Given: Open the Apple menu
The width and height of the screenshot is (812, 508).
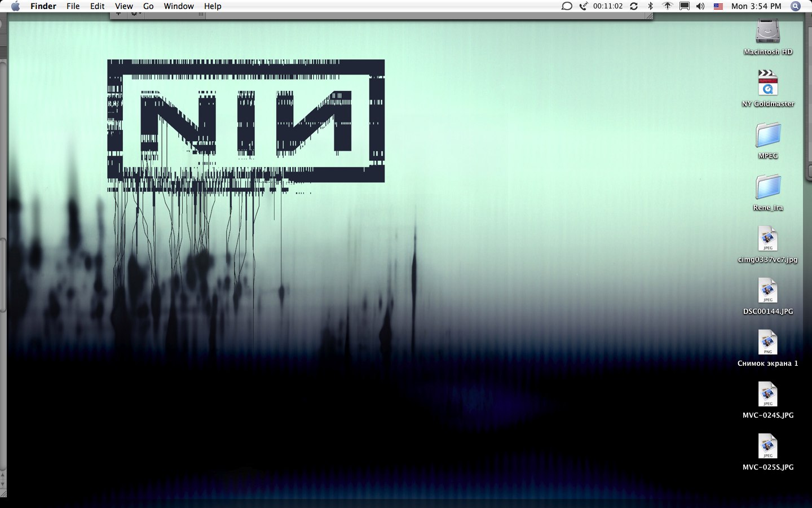Looking at the screenshot, I should pyautogui.click(x=15, y=6).
